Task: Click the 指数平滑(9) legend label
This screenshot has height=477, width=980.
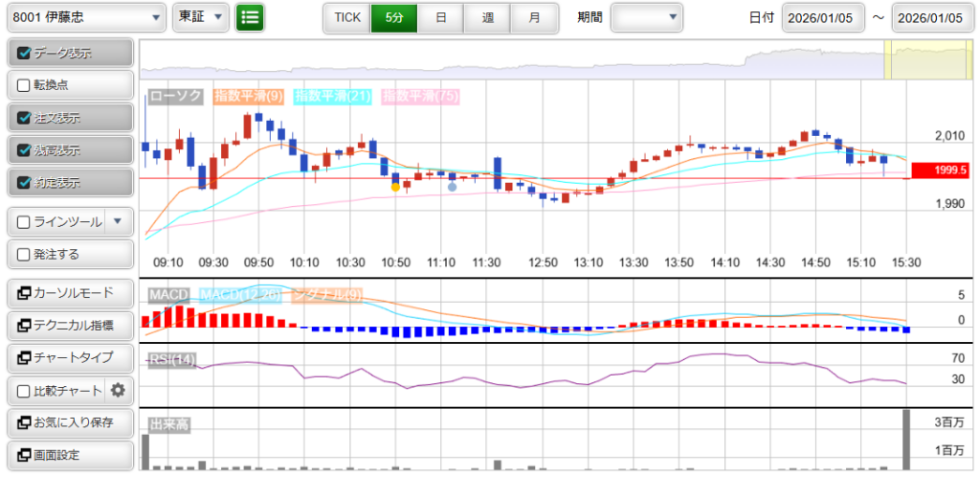Action: [x=248, y=96]
